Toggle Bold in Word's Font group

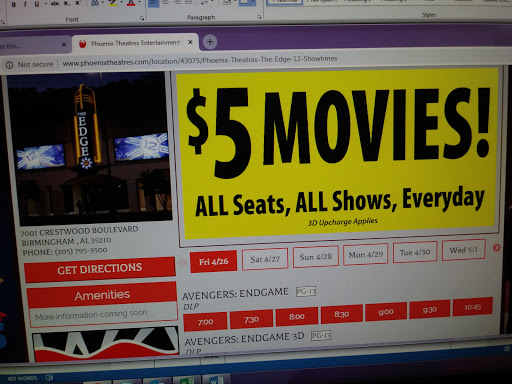13,4
